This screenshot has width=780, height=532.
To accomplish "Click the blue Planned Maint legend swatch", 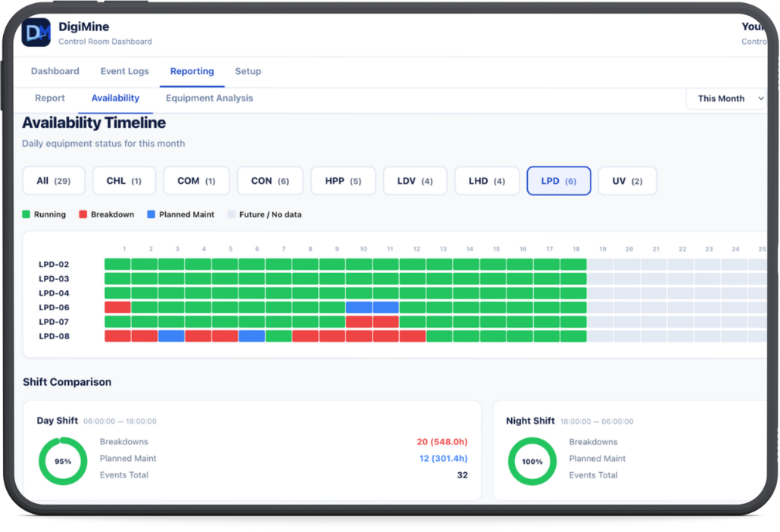I will (x=151, y=215).
